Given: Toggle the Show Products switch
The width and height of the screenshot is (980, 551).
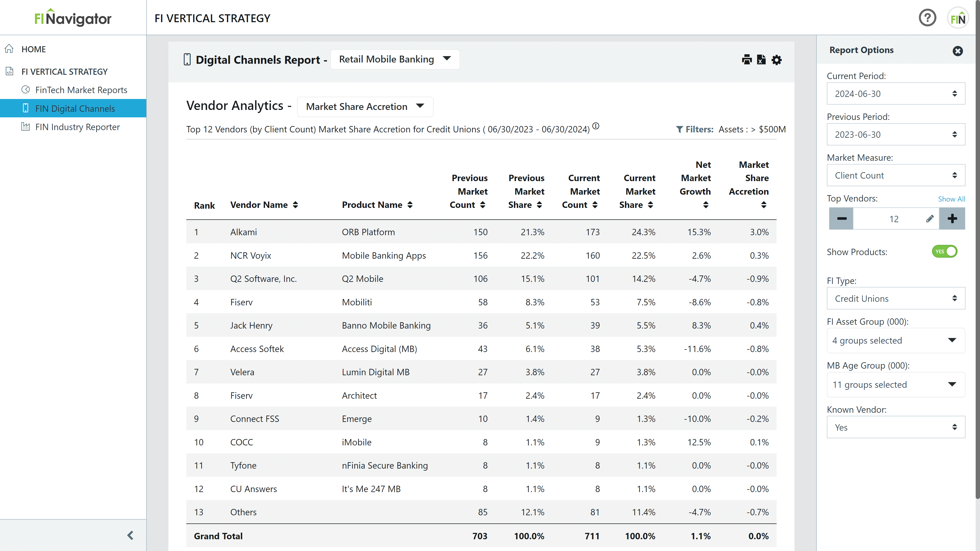Looking at the screenshot, I should pyautogui.click(x=945, y=251).
